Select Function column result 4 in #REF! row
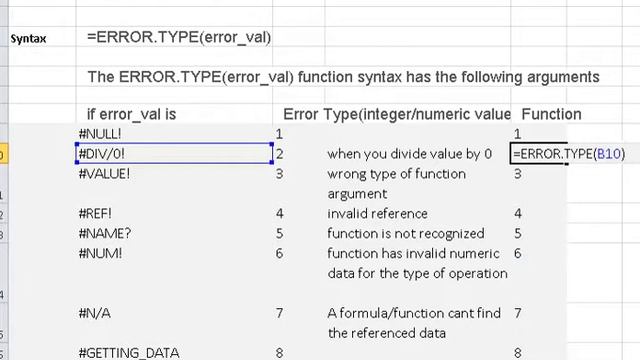The width and height of the screenshot is (640, 360). [x=518, y=213]
